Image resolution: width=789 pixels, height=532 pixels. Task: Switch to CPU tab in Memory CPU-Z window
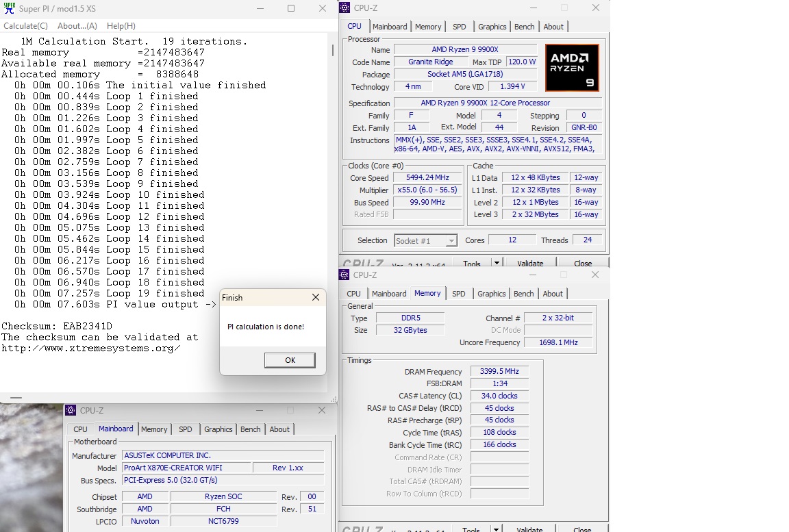[353, 294]
